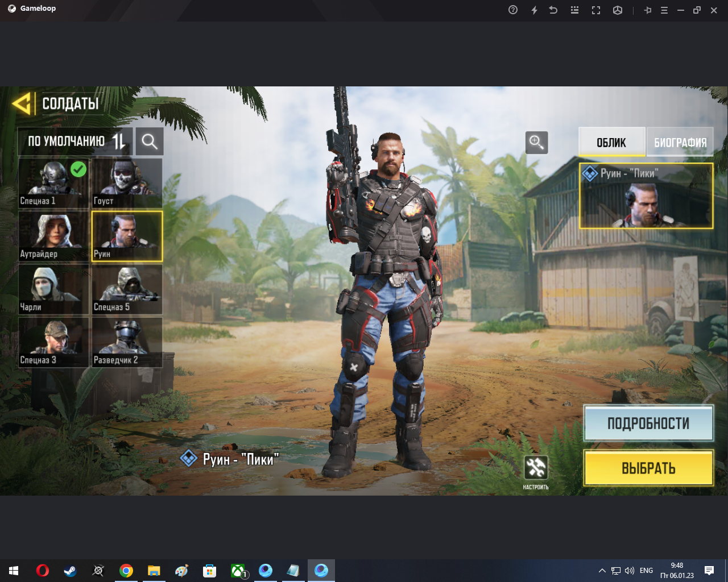This screenshot has width=728, height=582.
Task: Open the НАСТРОИТЬ customize tools icon
Action: 536,468
